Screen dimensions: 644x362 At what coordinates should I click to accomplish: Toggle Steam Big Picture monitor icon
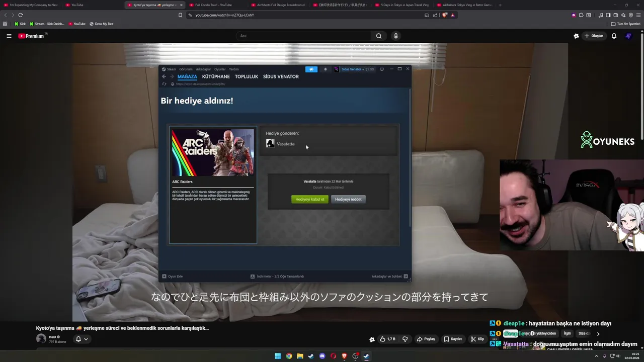coord(381,69)
